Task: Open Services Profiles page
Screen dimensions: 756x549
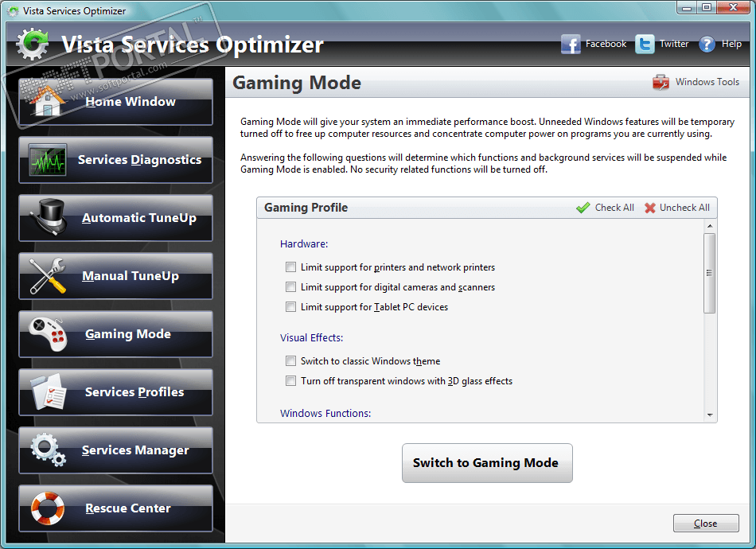Action: pyautogui.click(x=115, y=392)
